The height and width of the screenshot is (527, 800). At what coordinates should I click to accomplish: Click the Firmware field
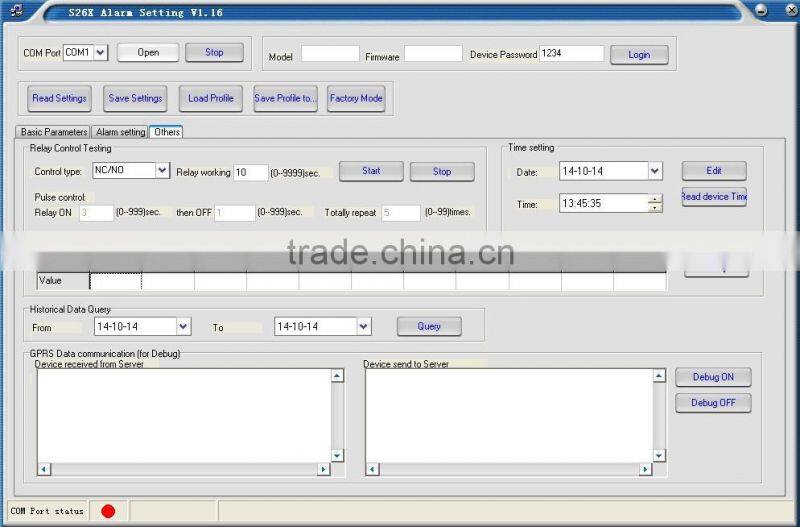coord(433,54)
